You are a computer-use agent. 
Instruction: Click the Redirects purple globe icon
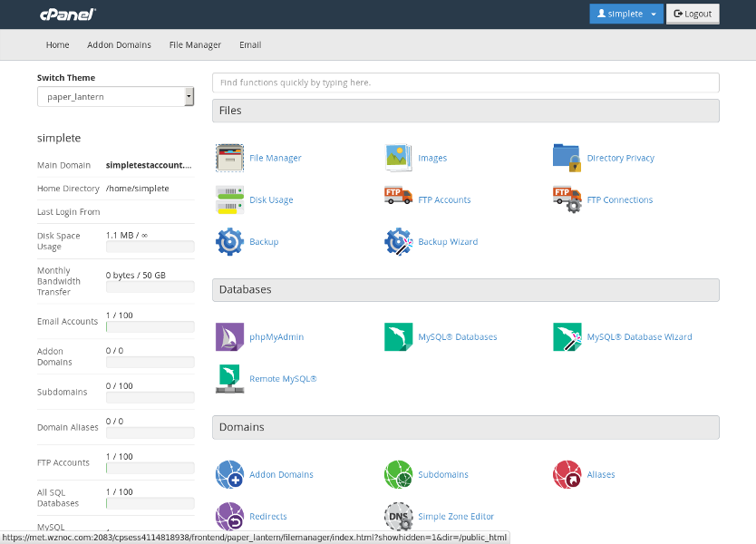click(x=229, y=517)
